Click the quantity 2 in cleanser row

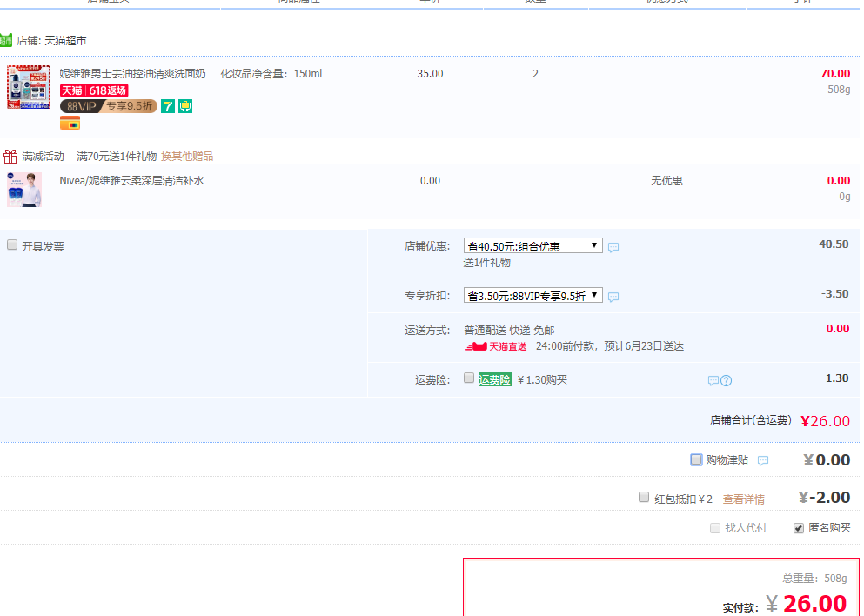click(535, 74)
